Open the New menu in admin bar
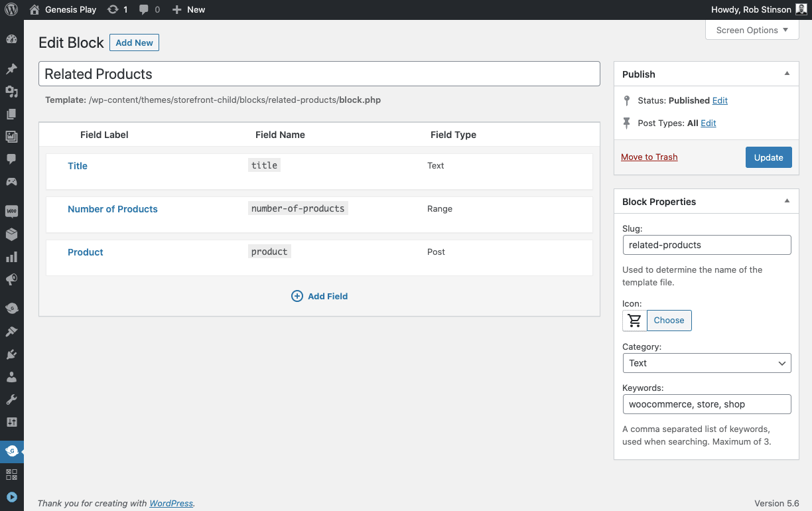 pos(188,9)
